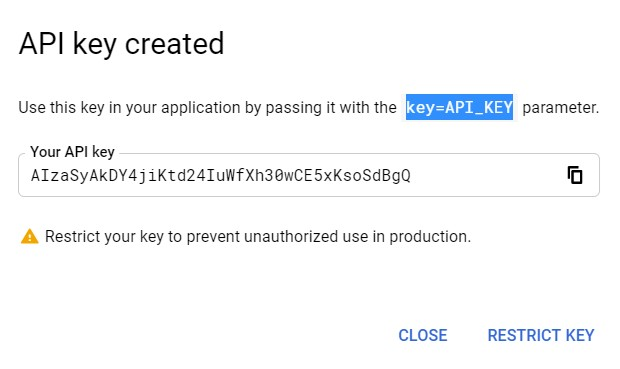Click the word "created" in the dialog title

175,44
